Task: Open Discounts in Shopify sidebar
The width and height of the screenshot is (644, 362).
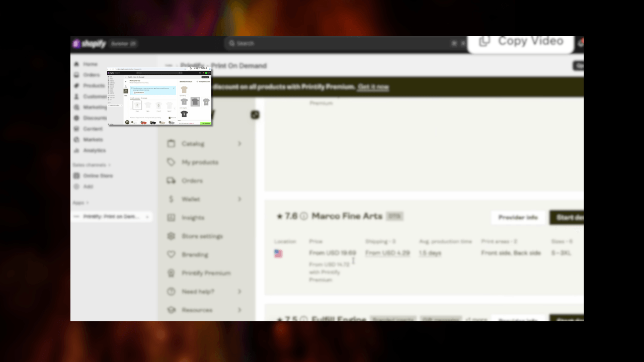Action: pyautogui.click(x=95, y=118)
